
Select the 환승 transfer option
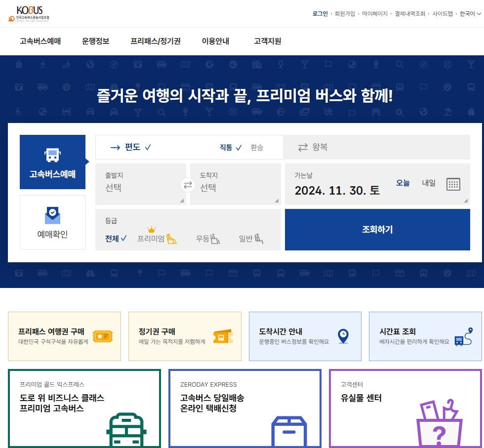(x=257, y=147)
